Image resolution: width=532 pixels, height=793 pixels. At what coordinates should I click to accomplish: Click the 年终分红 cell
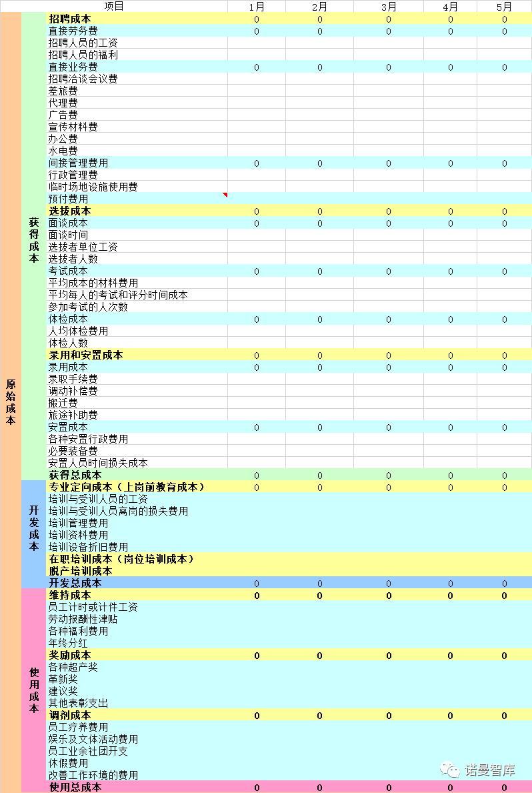coord(137,644)
